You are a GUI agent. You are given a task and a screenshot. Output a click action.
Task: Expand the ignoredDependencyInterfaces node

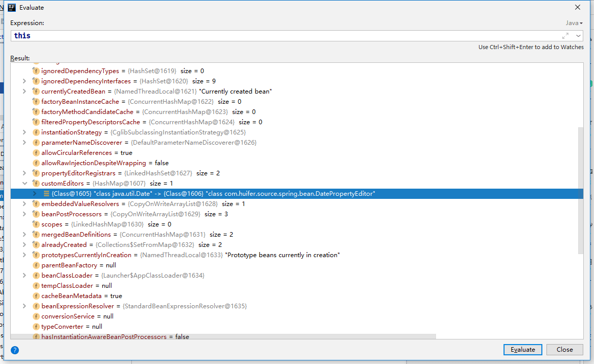coord(25,81)
